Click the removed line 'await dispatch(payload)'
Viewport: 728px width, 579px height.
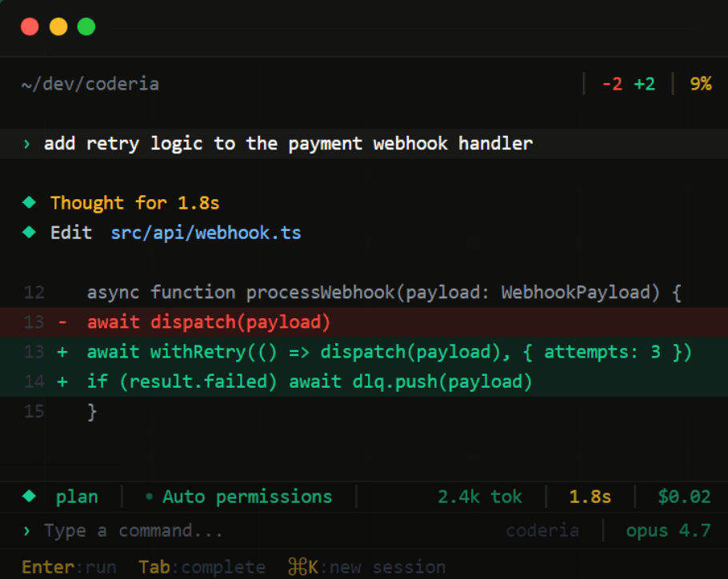tap(209, 322)
